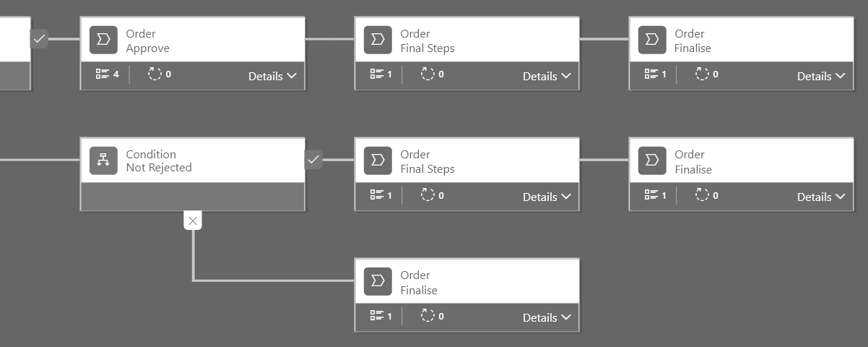868x347 pixels.
Task: Expand Details on the Order Finalise below the condition
Action: pyautogui.click(x=547, y=317)
